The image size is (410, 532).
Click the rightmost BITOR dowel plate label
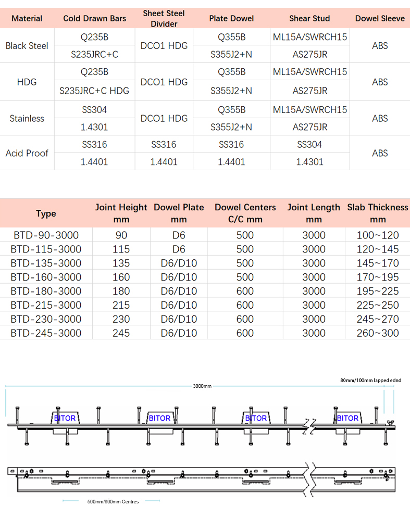(347, 418)
